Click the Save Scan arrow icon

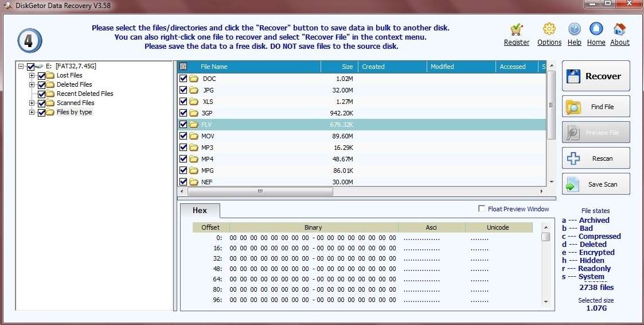[x=572, y=184]
